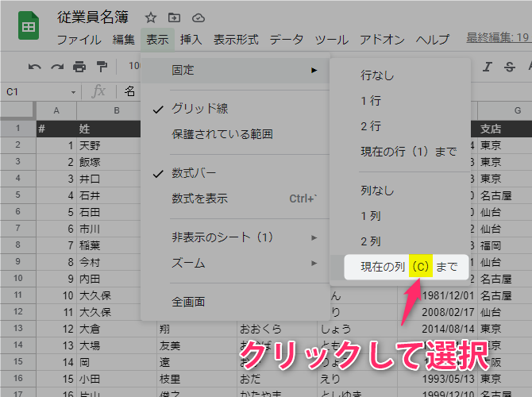This screenshot has height=397, width=532.
Task: Open the ツール menu
Action: 331,40
